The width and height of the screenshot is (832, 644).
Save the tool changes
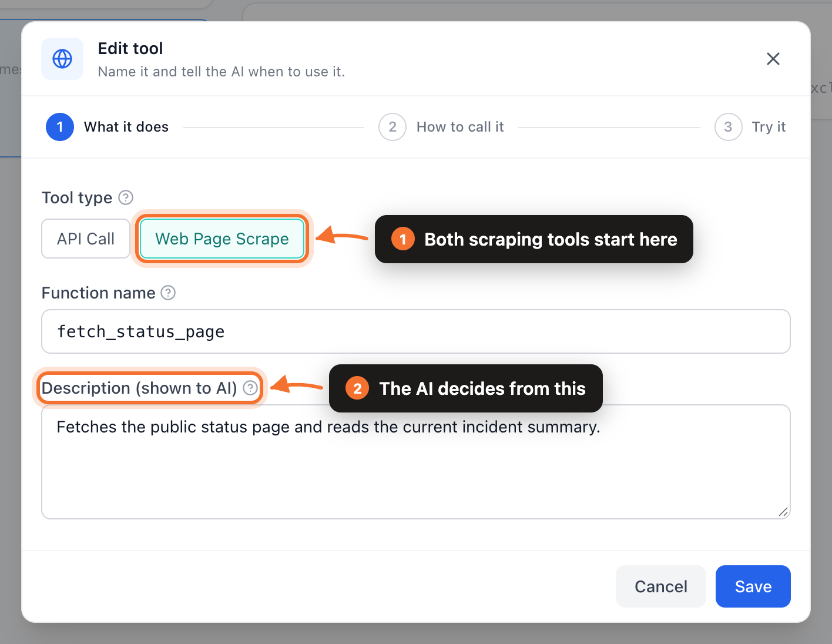point(753,586)
